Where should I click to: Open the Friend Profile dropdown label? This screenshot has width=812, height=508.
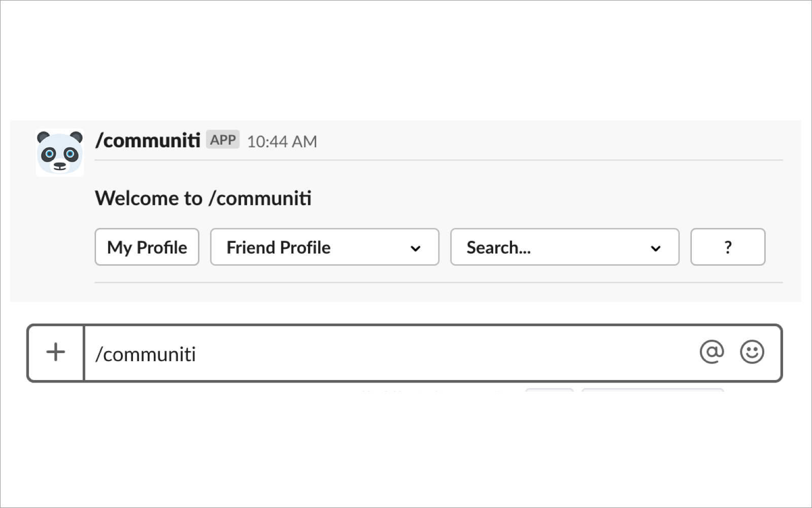[278, 247]
